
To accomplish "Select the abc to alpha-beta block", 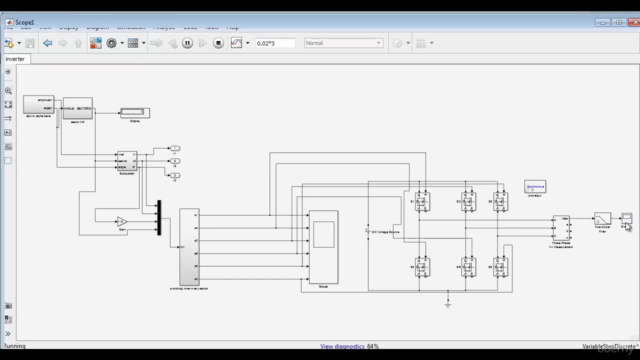I will [x=38, y=104].
